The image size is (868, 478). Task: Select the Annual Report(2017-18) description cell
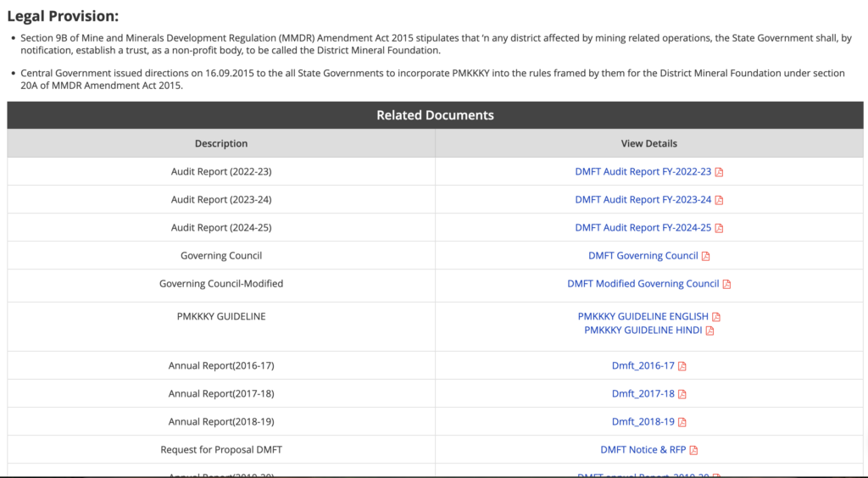coord(221,394)
